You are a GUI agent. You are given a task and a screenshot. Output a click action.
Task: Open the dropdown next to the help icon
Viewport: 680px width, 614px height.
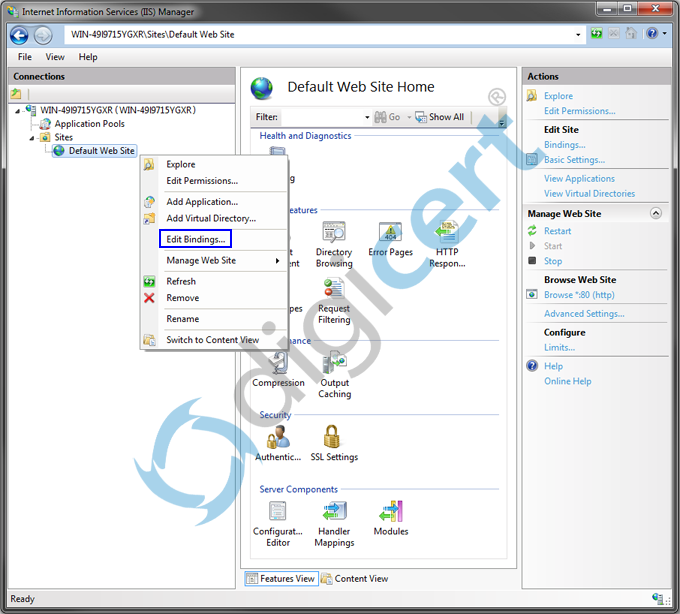point(664,33)
